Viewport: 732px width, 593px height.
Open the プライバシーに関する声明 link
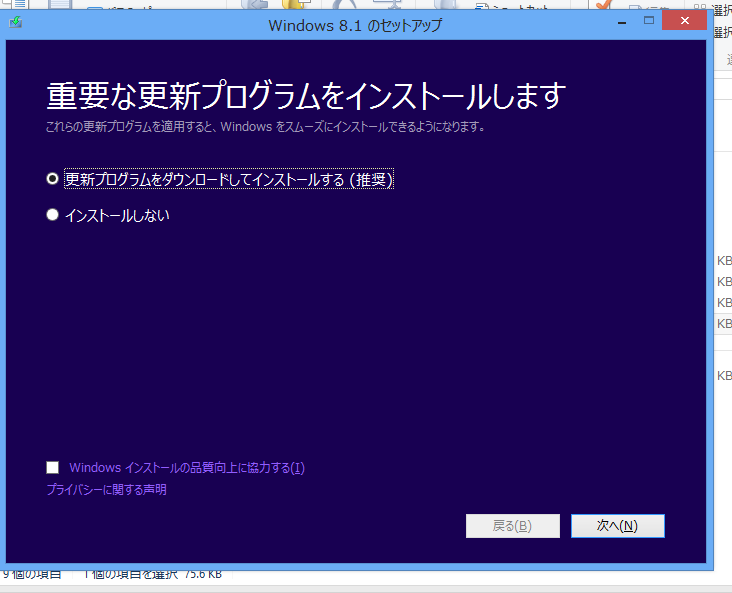106,489
